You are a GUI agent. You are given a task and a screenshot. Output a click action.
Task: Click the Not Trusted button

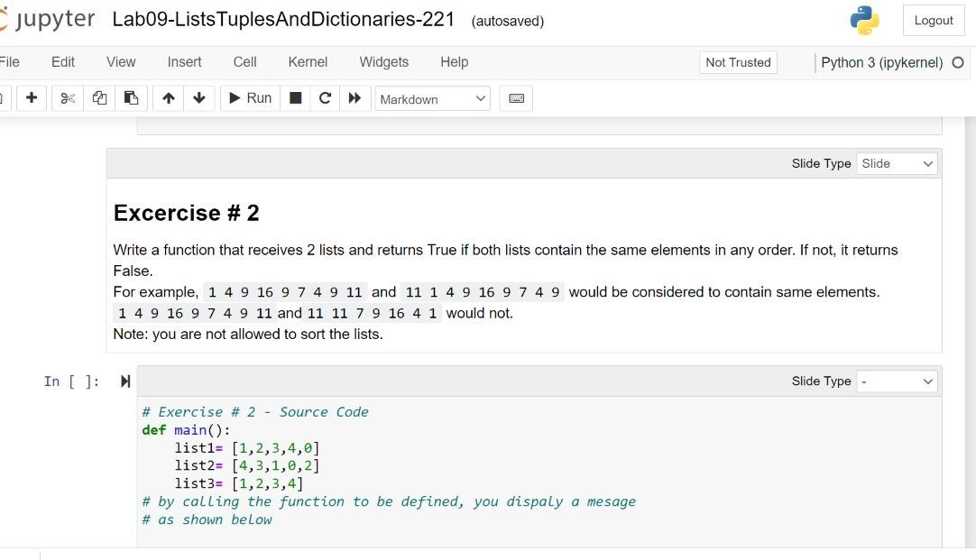point(738,62)
